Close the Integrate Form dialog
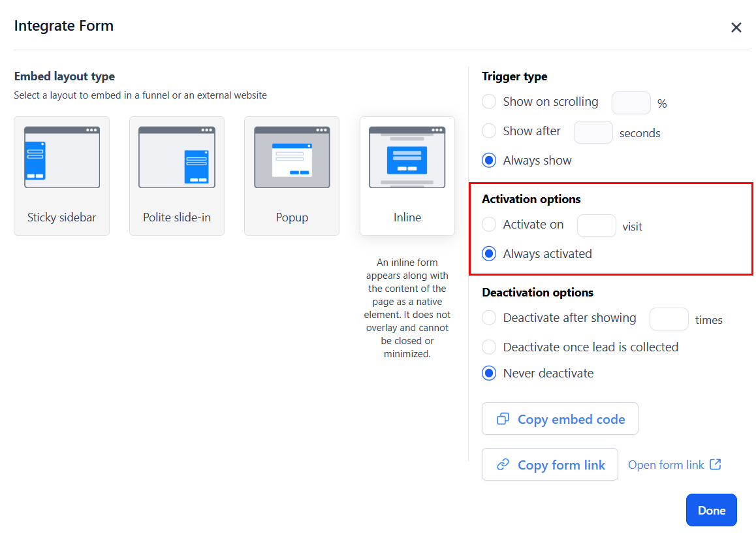Screen dimensions: 756x542 (736, 27)
